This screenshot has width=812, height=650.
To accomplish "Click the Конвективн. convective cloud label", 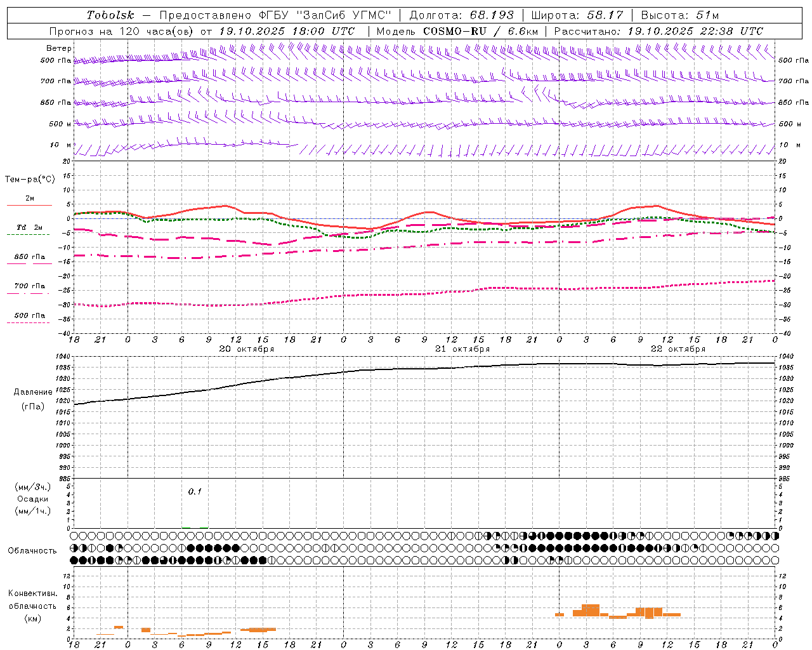I will pyautogui.click(x=32, y=594).
